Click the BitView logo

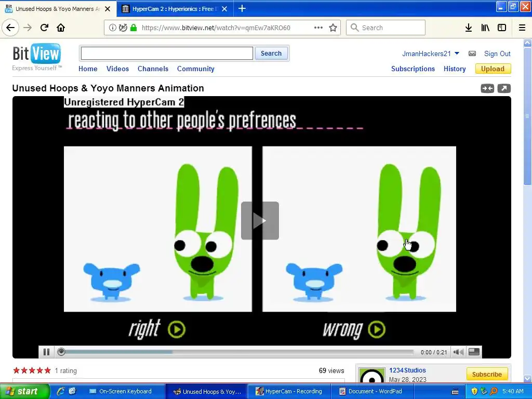point(37,57)
